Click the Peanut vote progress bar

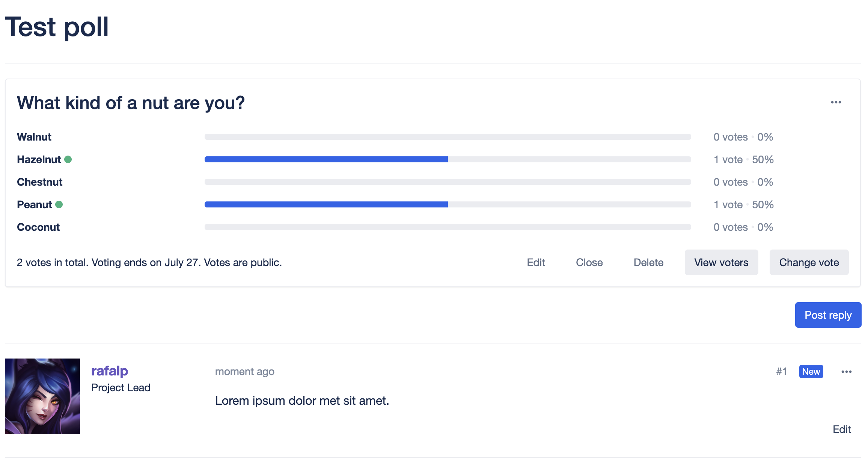[448, 204]
